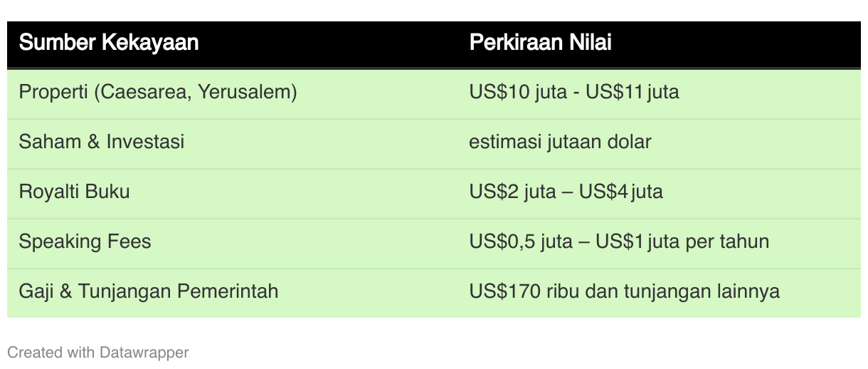Click the word Datawrapper in the footer

144,352
